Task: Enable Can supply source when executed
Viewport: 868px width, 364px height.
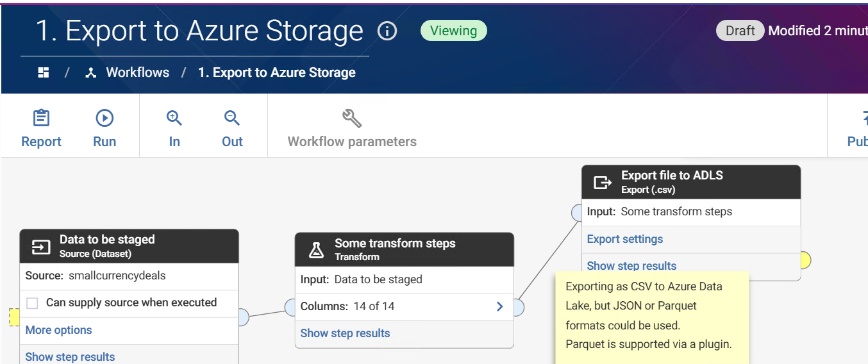Action: (x=33, y=303)
